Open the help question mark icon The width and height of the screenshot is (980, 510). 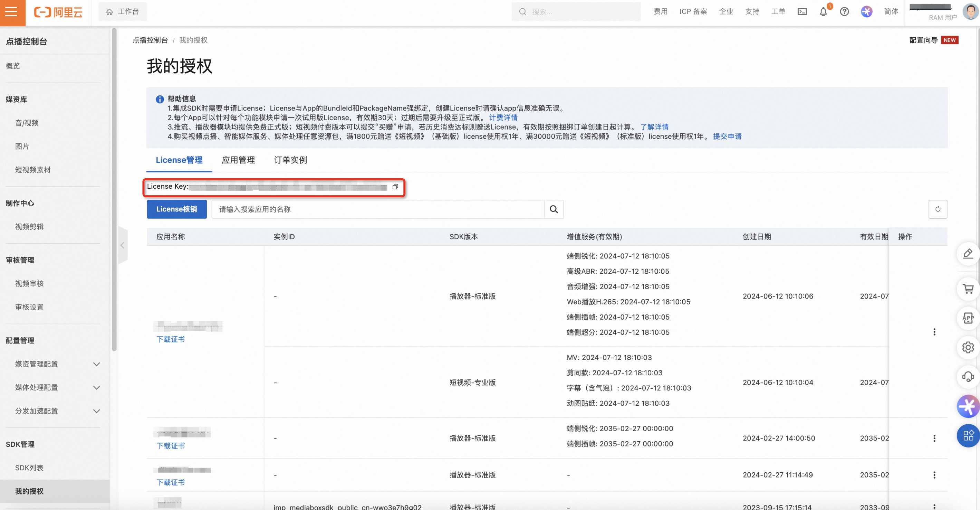tap(844, 12)
